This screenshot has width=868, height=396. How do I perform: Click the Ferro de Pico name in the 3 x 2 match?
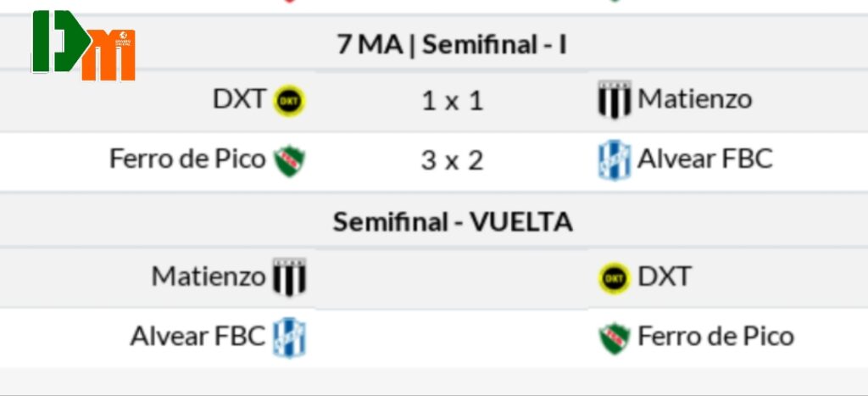[x=187, y=159]
